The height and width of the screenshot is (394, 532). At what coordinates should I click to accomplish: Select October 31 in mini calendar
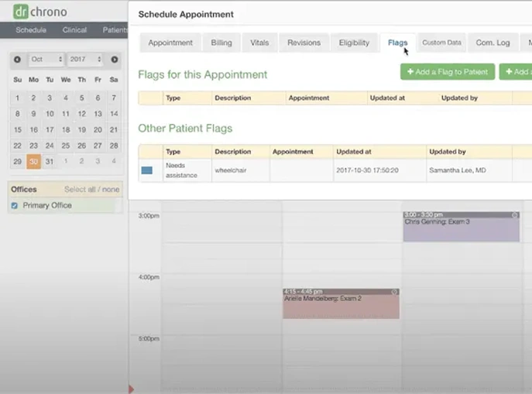[x=50, y=162]
